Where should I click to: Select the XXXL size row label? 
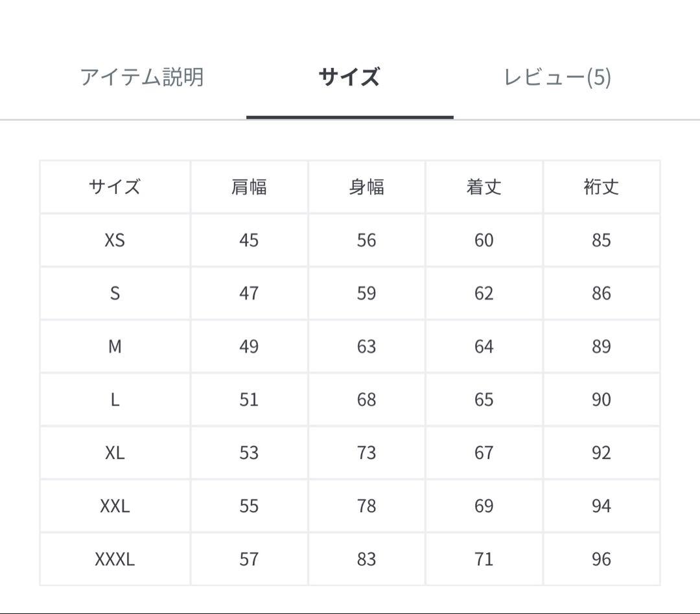coord(115,558)
